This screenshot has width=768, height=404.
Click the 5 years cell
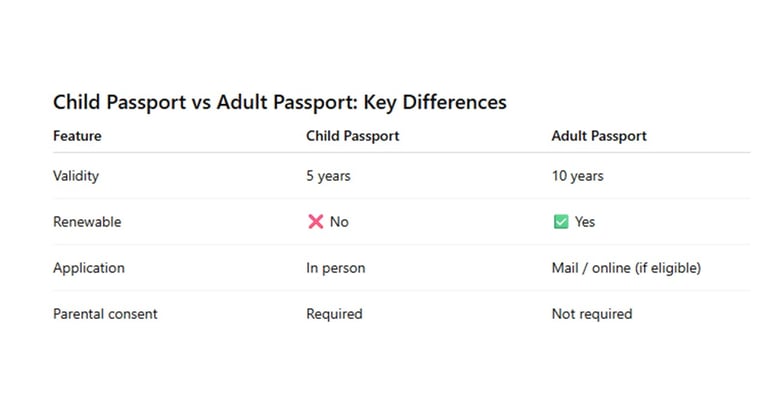[328, 176]
